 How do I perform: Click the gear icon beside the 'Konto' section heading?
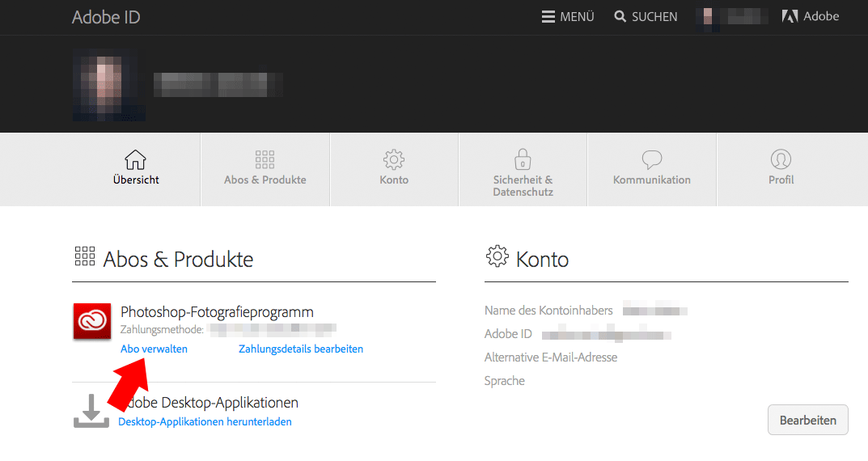(x=498, y=256)
